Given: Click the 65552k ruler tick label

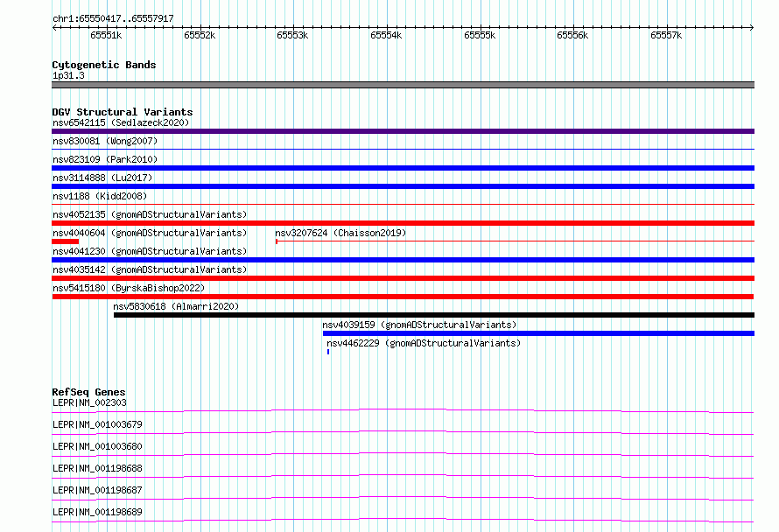Looking at the screenshot, I should pos(200,35).
